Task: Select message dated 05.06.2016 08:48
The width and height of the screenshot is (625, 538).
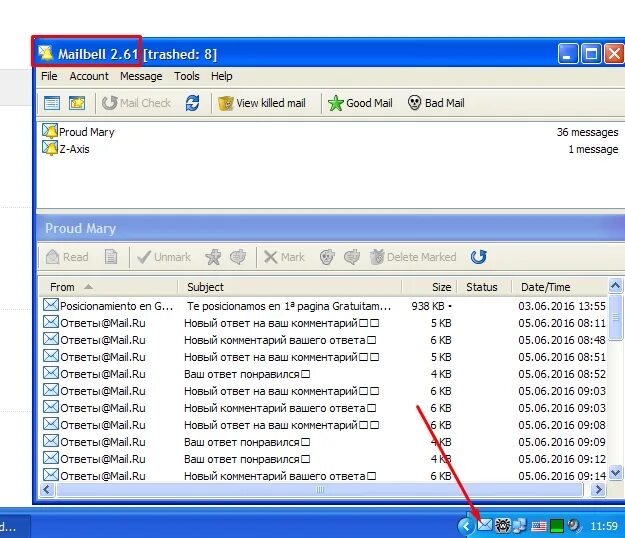Action: [x=323, y=340]
